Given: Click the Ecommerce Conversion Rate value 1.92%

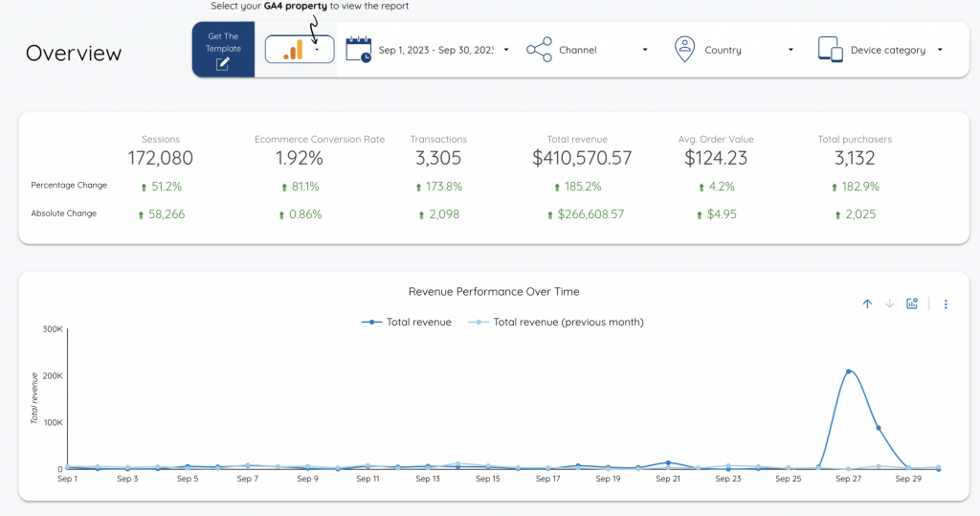Looking at the screenshot, I should pyautogui.click(x=300, y=158).
